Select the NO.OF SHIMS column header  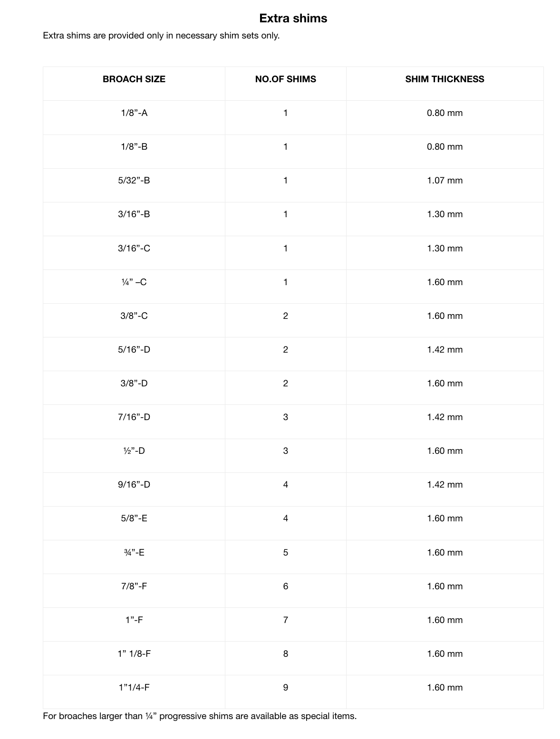pos(286,79)
